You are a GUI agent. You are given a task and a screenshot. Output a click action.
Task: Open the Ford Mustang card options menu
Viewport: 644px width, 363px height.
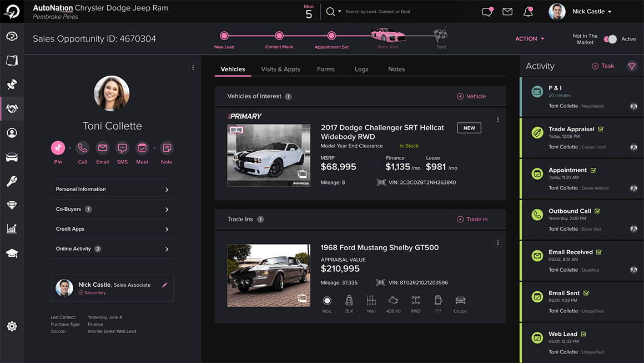[498, 243]
